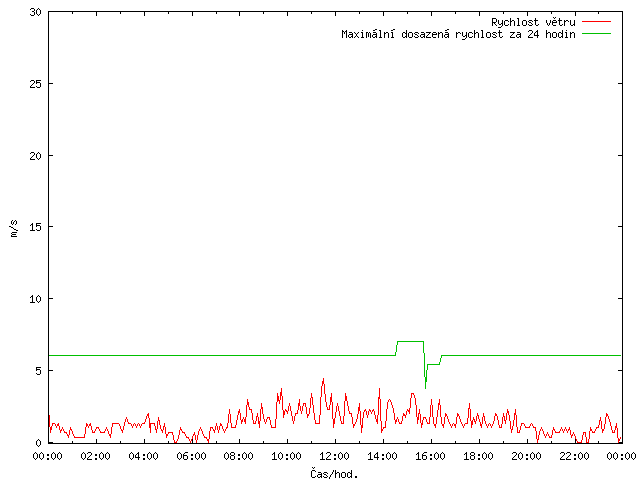Click the y-axis value 15
This screenshot has height=480, width=640.
click(36, 227)
